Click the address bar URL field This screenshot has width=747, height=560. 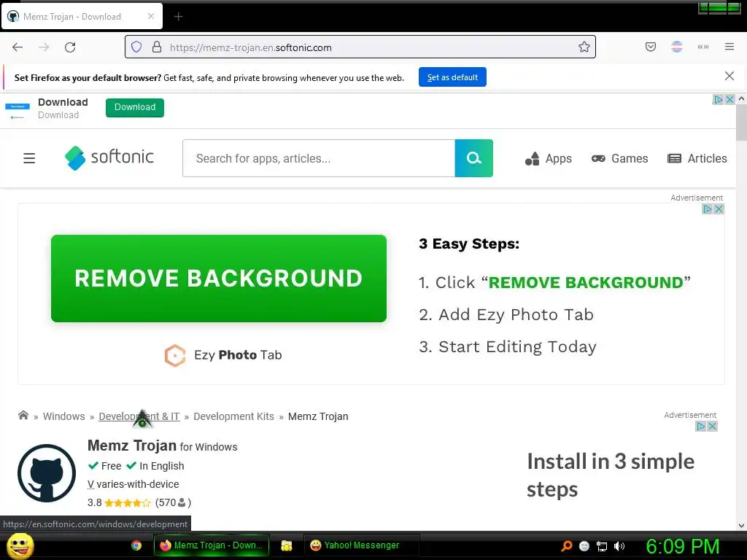pos(360,47)
